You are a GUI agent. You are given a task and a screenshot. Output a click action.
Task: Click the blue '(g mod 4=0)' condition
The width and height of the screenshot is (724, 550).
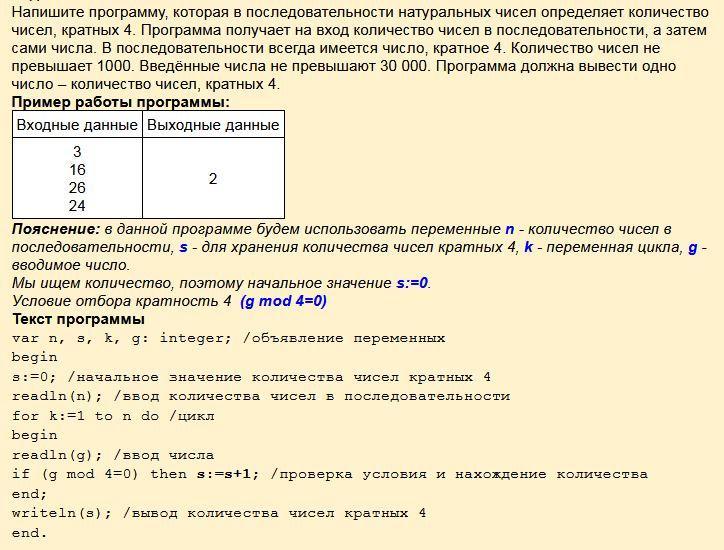pyautogui.click(x=284, y=301)
